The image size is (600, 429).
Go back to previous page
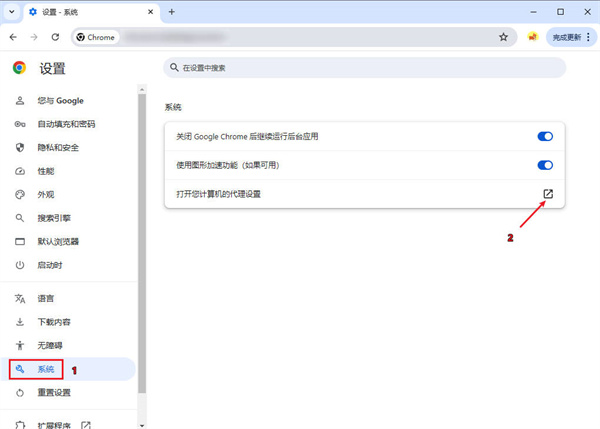tap(13, 37)
